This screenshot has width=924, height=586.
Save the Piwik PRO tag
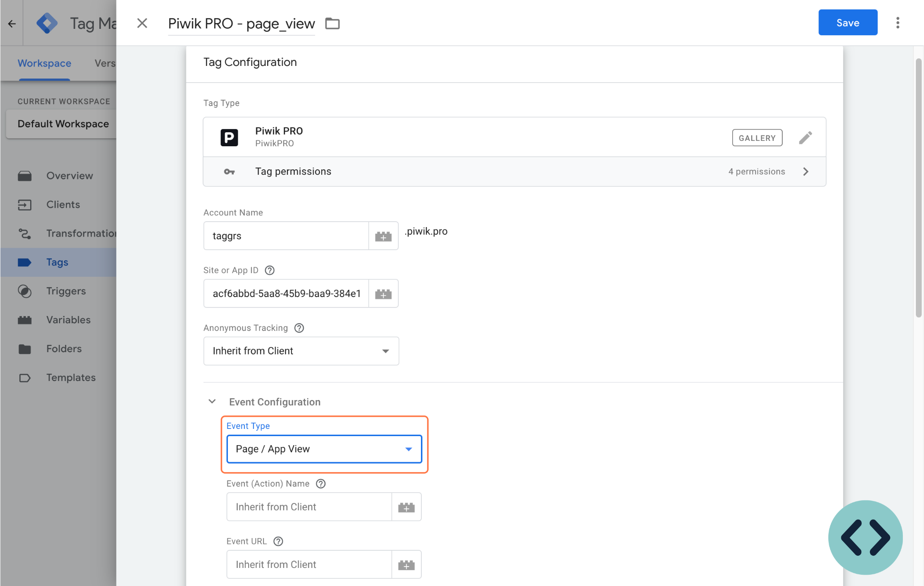pos(848,23)
